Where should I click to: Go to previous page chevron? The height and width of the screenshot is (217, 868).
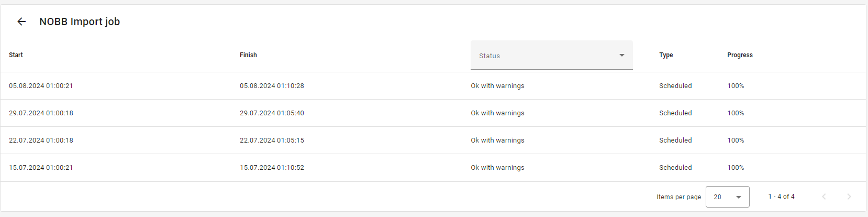pos(824,197)
